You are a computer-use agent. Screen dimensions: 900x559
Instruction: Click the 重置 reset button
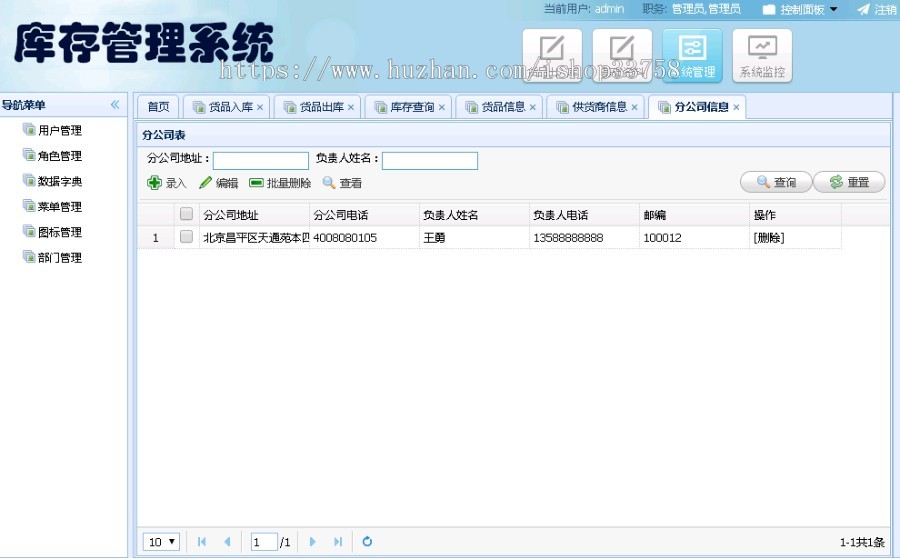click(849, 182)
